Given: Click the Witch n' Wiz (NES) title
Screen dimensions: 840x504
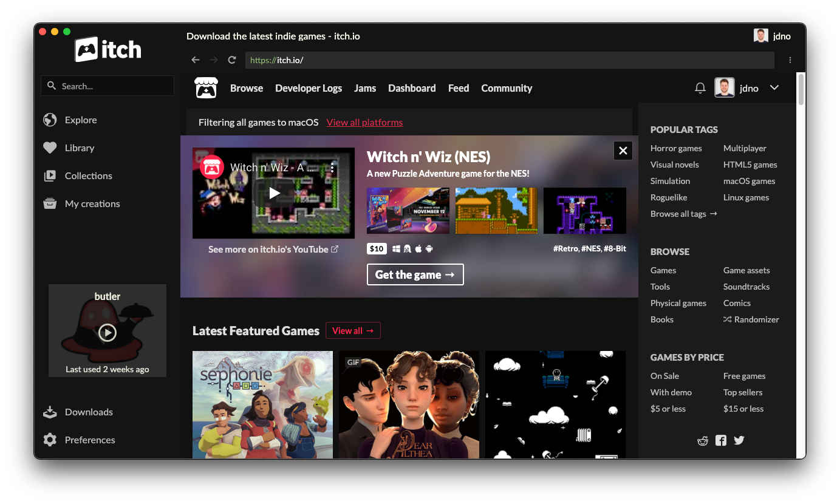Looking at the screenshot, I should pos(429,157).
